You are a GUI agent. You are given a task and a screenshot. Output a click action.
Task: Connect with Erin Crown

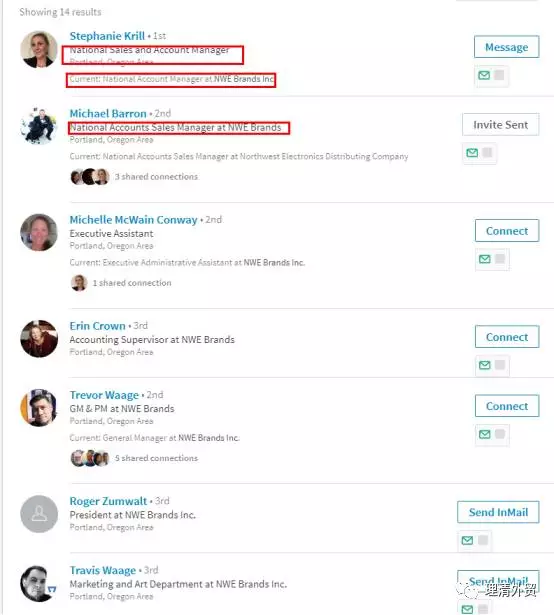[x=507, y=337]
